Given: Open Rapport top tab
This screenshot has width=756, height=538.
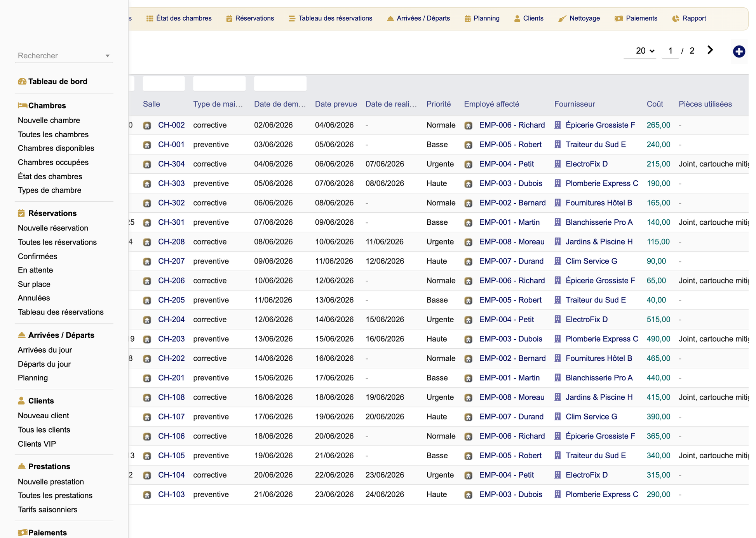Looking at the screenshot, I should tap(689, 18).
